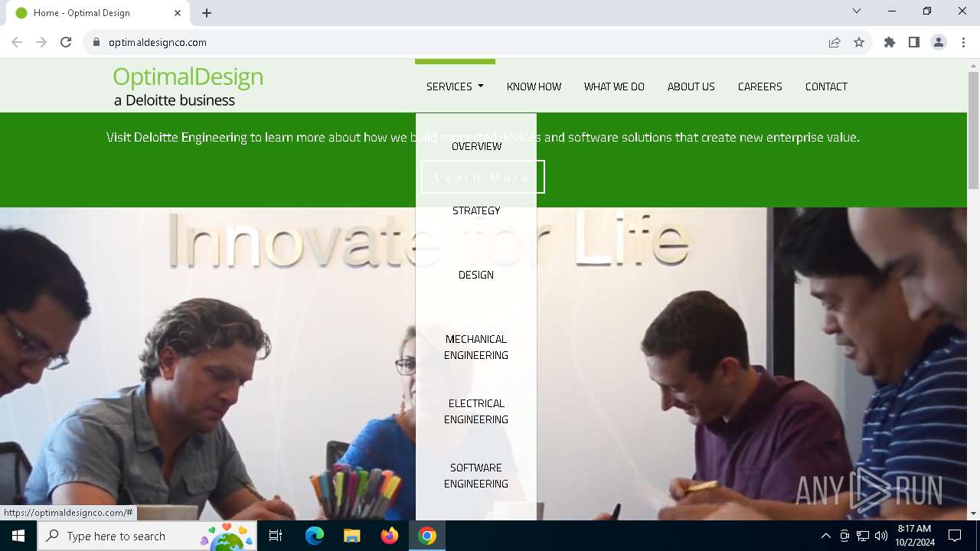Viewport: 980px width, 551px height.
Task: Click the scrollbar down arrow
Action: click(973, 514)
